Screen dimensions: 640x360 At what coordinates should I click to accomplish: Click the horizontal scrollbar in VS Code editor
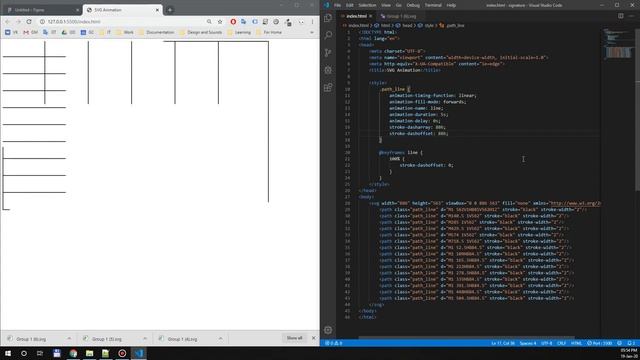(467, 338)
